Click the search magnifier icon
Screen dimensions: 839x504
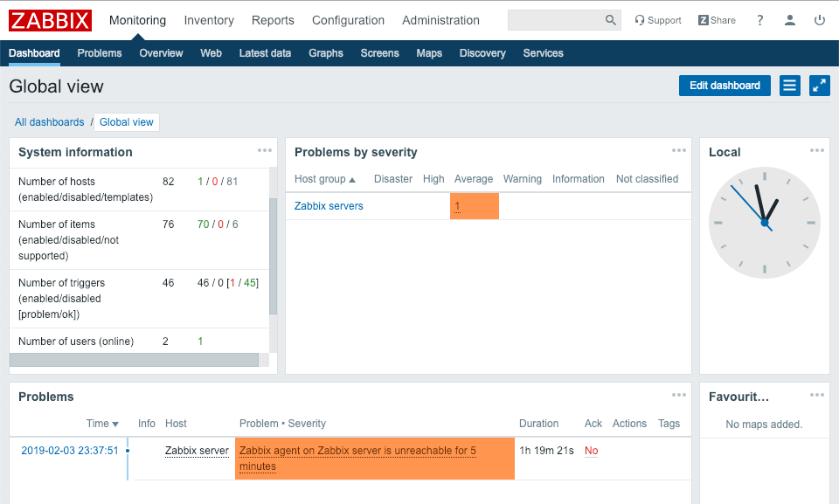click(x=611, y=20)
